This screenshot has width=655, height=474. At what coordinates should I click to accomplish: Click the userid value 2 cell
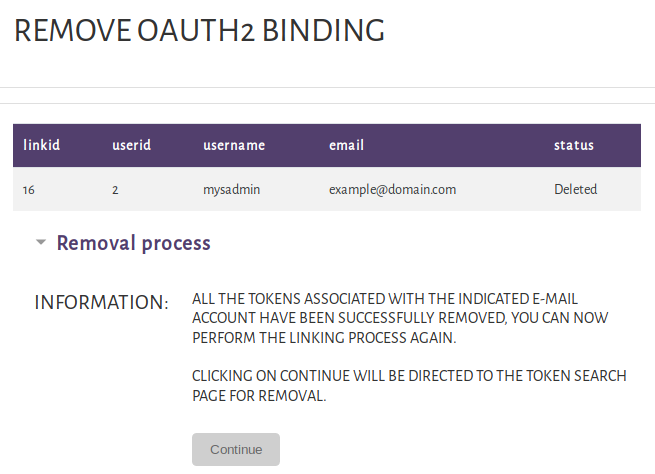116,189
